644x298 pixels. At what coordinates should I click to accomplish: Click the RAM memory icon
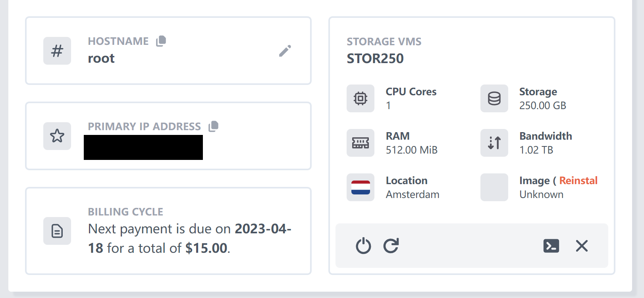(x=361, y=143)
